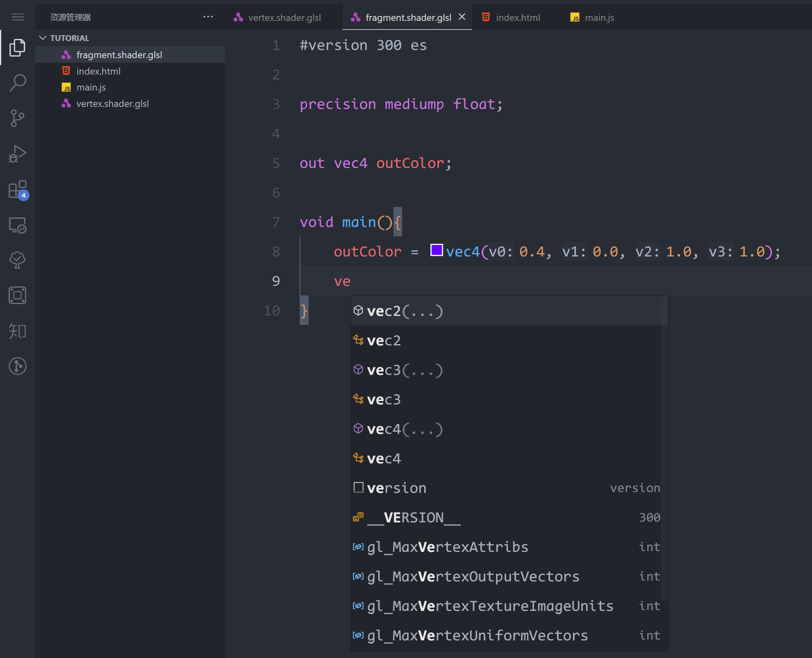Pick gl_MaxVertexAttribs from the suggestions
The width and height of the screenshot is (812, 658).
[x=447, y=547]
